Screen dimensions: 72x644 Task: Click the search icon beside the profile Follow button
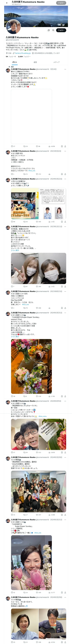pyautogui.click(x=53, y=30)
